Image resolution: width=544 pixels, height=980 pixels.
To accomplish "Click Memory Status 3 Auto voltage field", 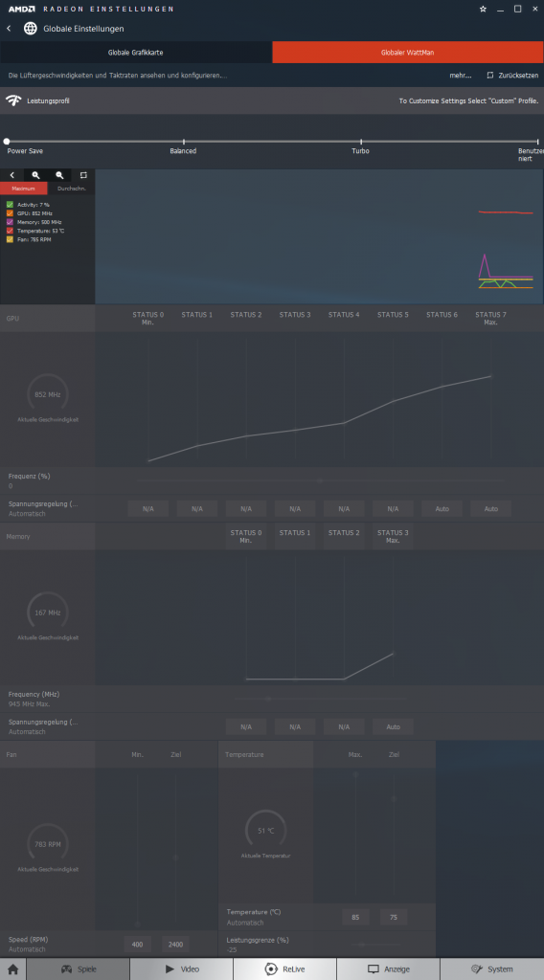I will click(394, 727).
